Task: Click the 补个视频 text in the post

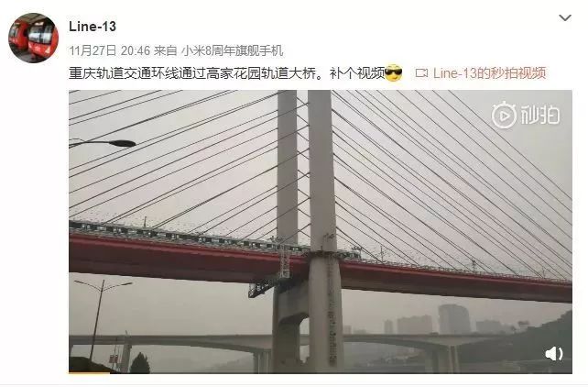Action: [x=357, y=73]
